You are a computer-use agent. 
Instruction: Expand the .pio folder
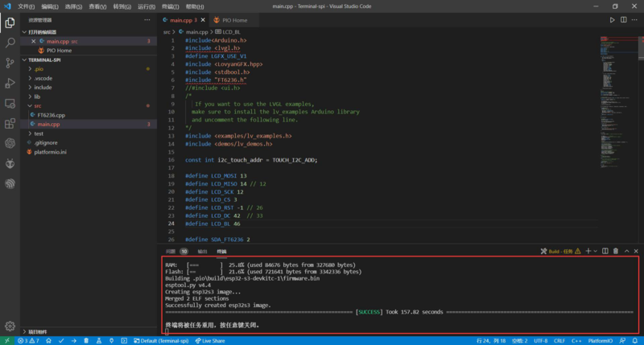point(40,69)
